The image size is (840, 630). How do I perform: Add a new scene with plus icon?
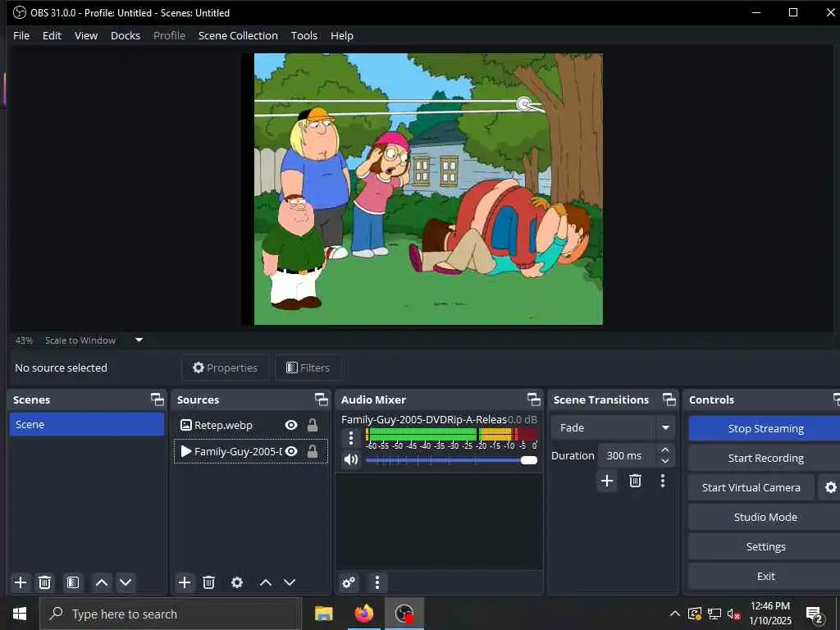21,582
